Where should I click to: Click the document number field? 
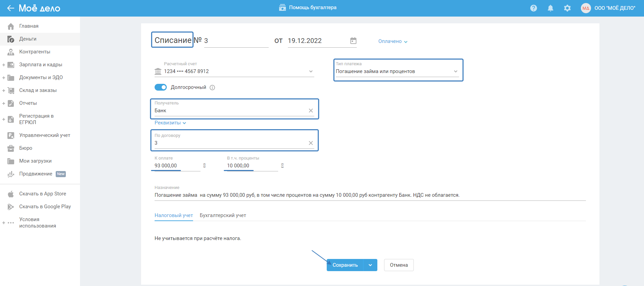(x=236, y=41)
